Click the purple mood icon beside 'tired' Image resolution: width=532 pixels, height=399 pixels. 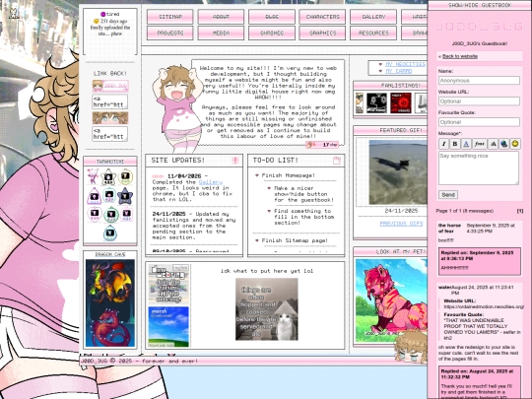click(x=102, y=14)
